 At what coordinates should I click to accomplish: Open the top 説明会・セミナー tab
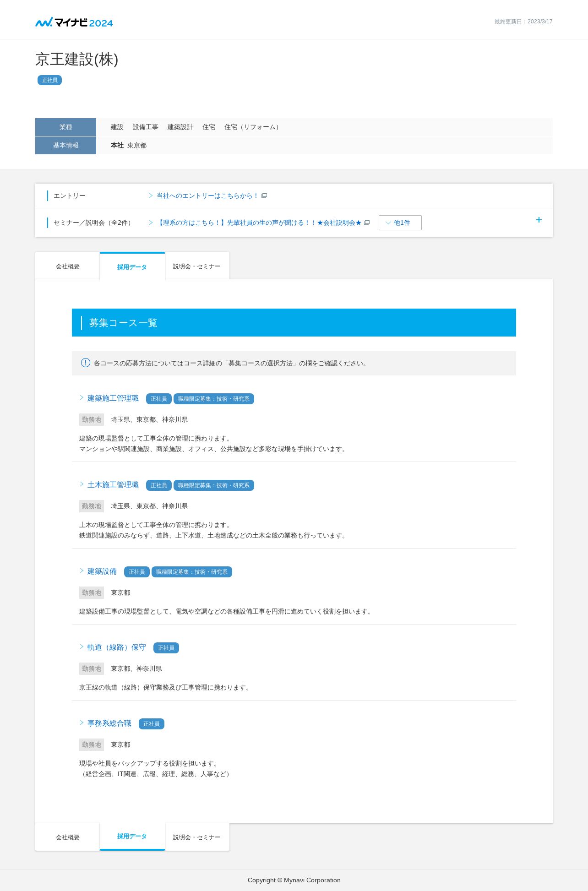pyautogui.click(x=197, y=266)
